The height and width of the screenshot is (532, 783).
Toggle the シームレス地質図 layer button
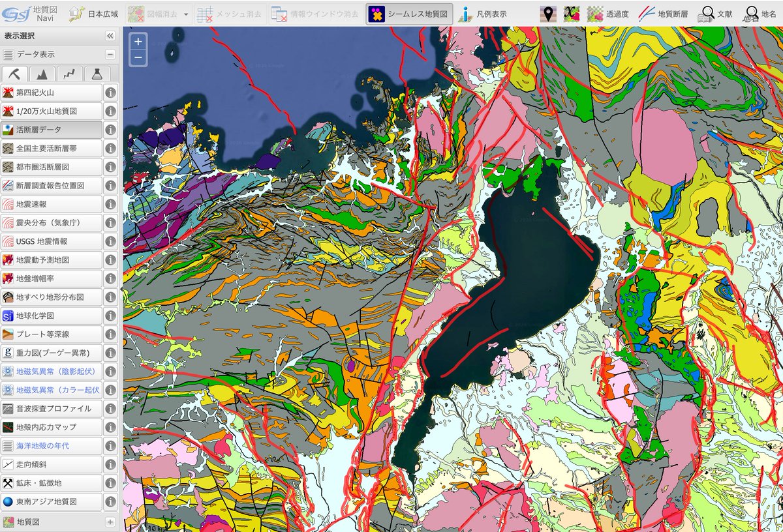(x=409, y=14)
